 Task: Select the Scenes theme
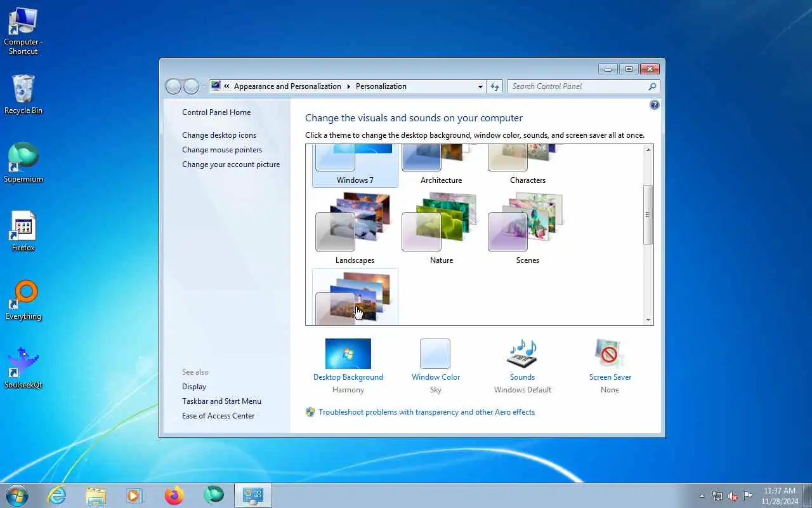click(528, 229)
